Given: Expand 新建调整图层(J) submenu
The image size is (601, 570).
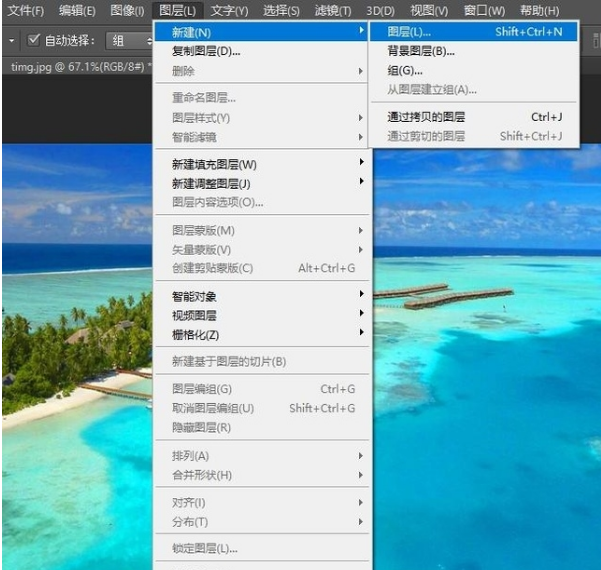Looking at the screenshot, I should [261, 183].
